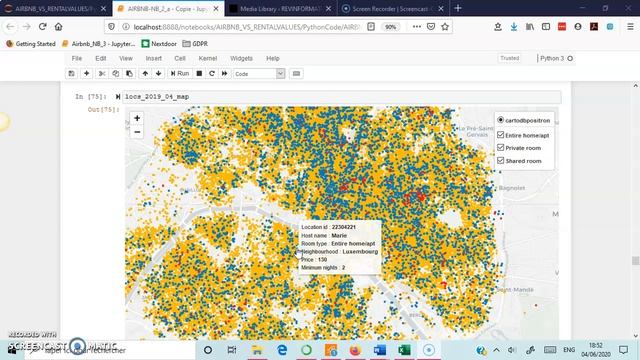Image resolution: width=640 pixels, height=360 pixels.
Task: Paste cells below icon in Jupyter toolbar
Action: pos(129,73)
